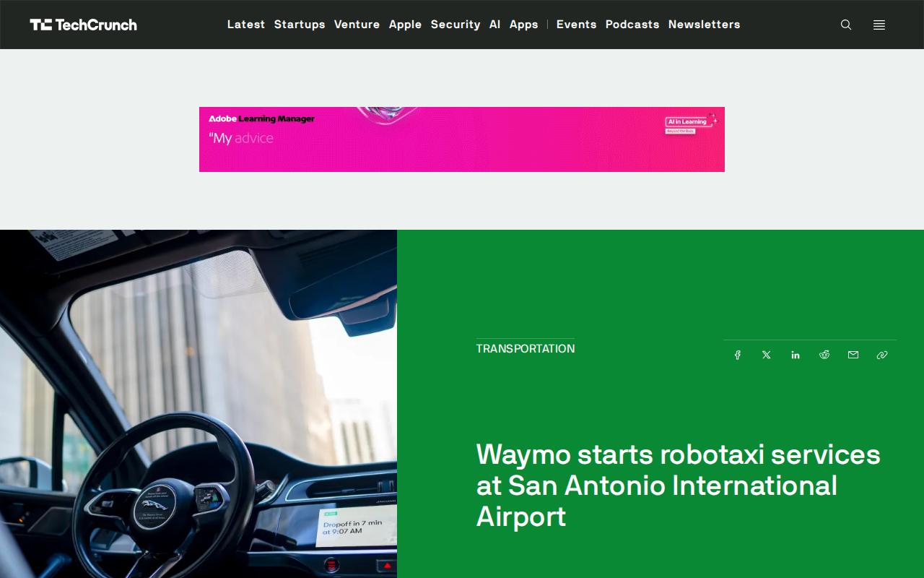This screenshot has width=924, height=578.
Task: Share article via email icon
Action: tap(853, 355)
